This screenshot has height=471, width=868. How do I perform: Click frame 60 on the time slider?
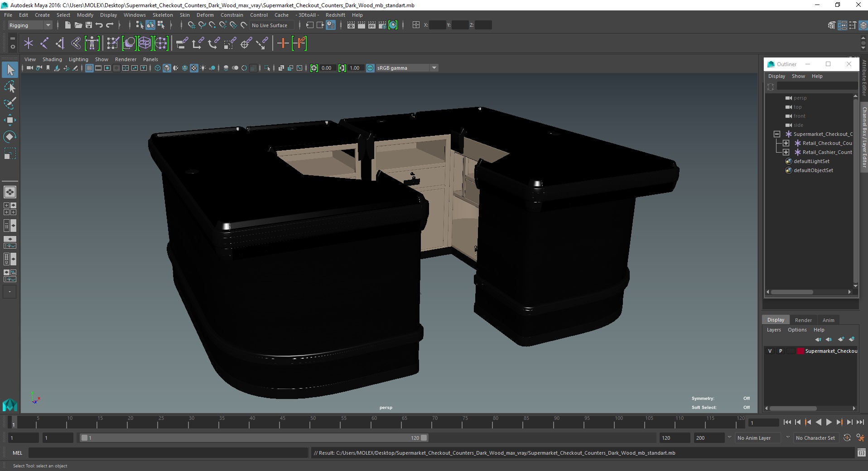click(x=374, y=423)
